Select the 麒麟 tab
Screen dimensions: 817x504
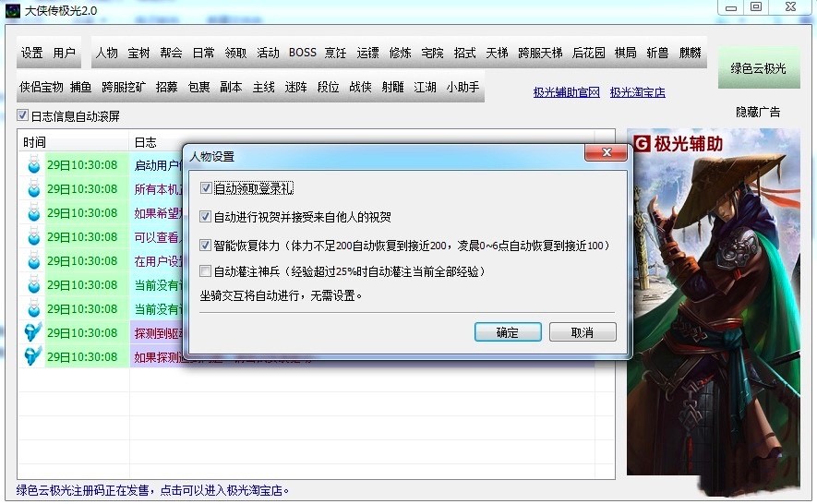[x=690, y=54]
